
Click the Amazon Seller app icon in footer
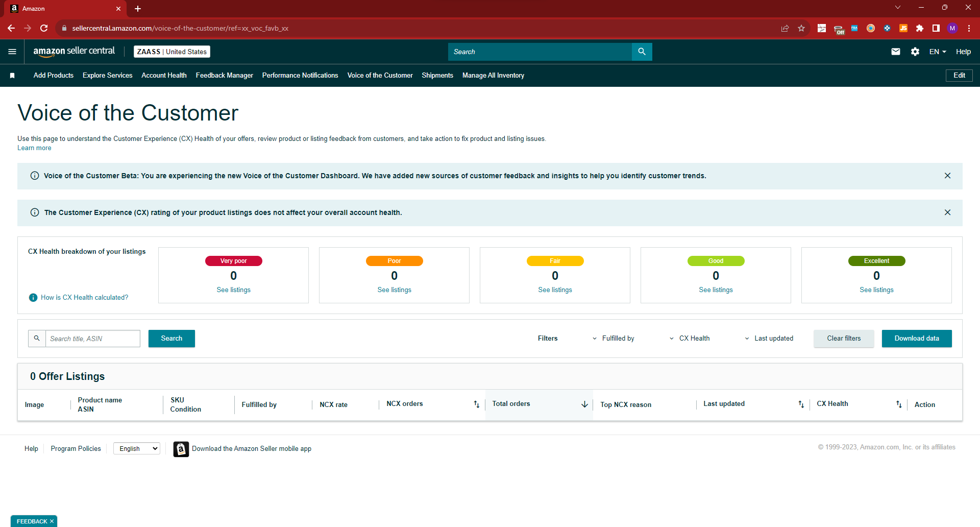point(181,449)
